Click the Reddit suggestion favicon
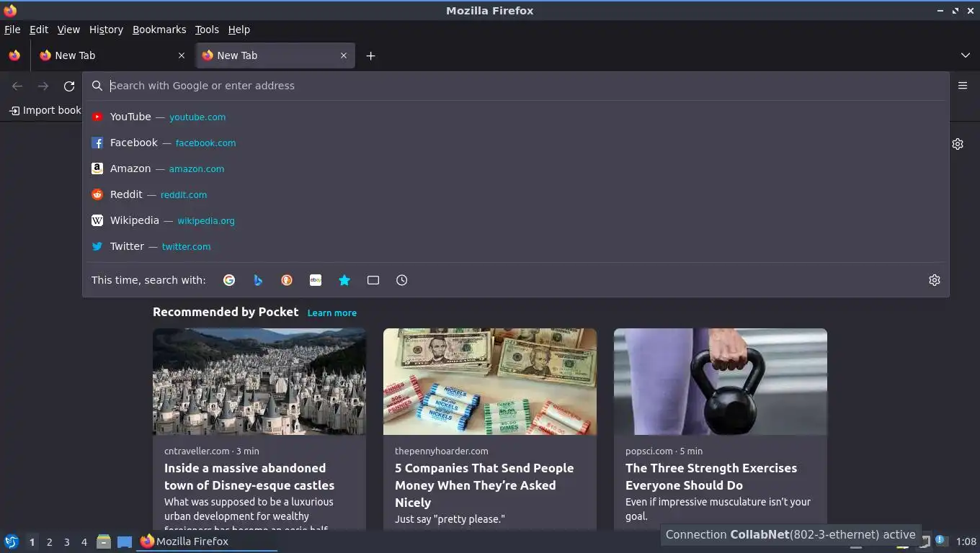Screen dimensions: 980x553 pyautogui.click(x=97, y=194)
